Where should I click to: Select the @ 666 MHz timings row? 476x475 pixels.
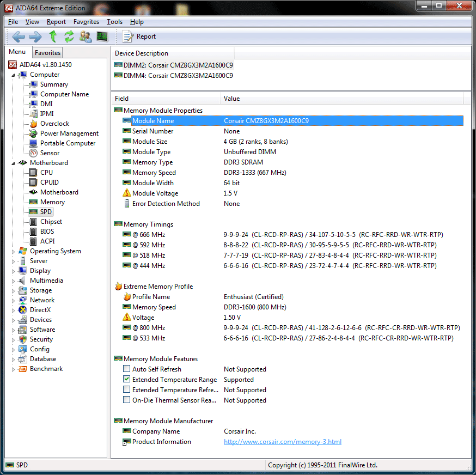pos(292,234)
